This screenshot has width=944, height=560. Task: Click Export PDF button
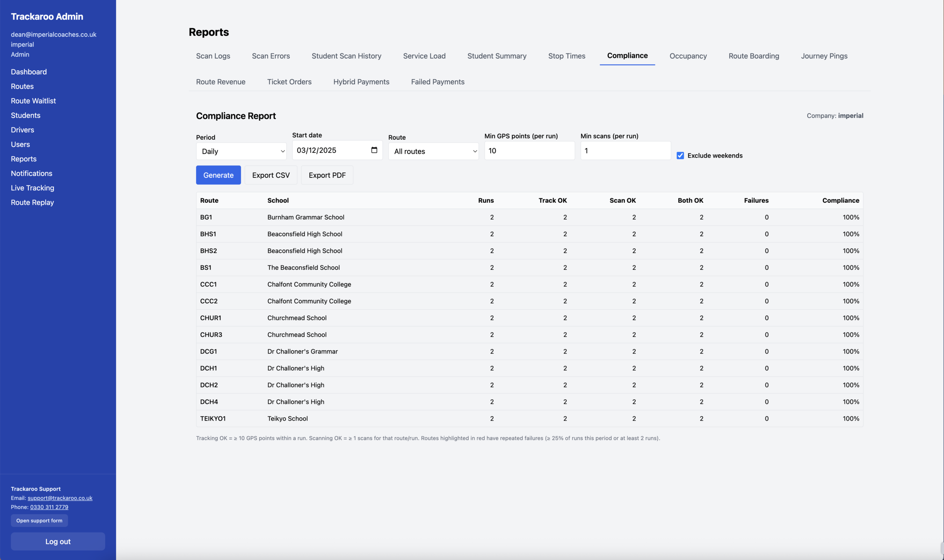coord(327,175)
